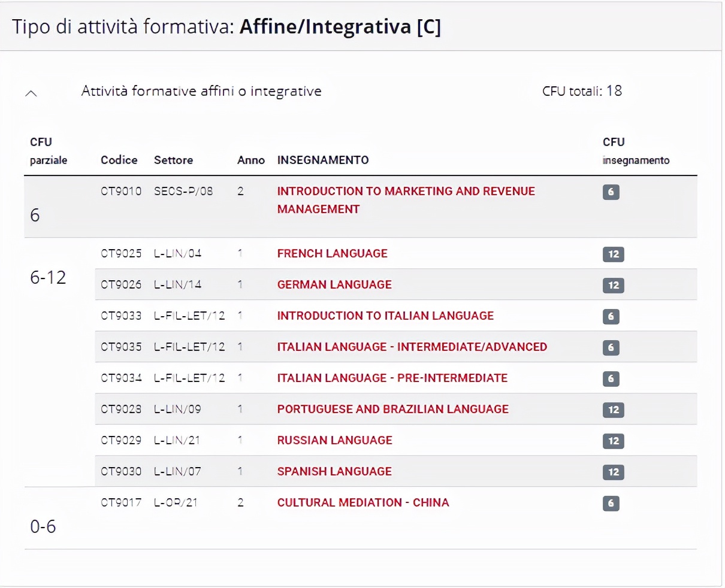Click the 6 CFU badge for Marketing course
Image resolution: width=725 pixels, height=588 pixels.
tap(611, 192)
